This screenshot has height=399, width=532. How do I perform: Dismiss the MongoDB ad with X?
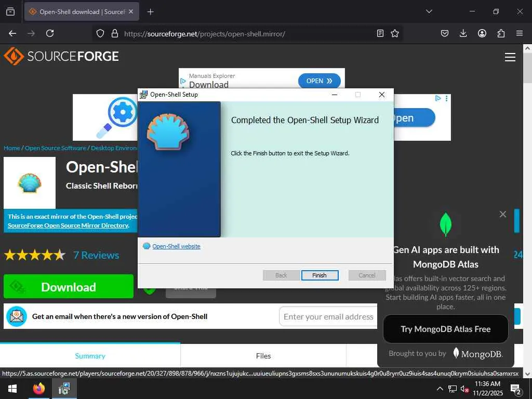503,214
